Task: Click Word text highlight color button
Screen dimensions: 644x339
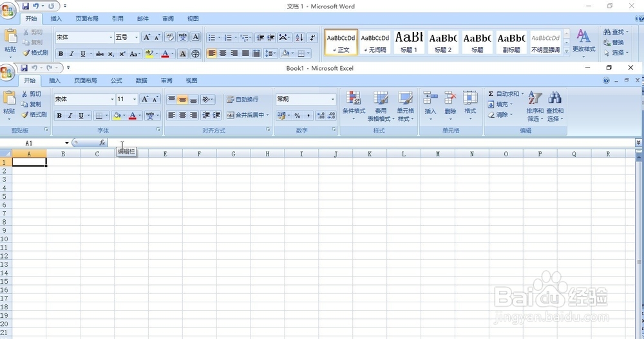Action: click(x=149, y=54)
